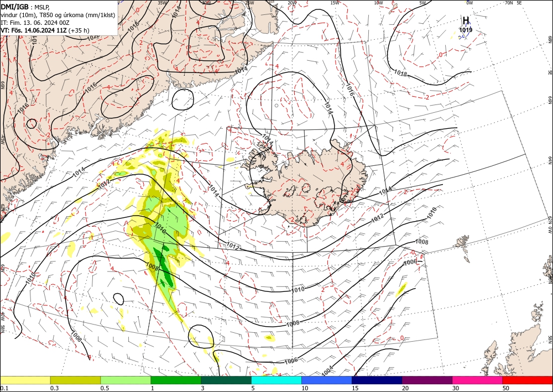
Task: Click the '68N' latitude label
Action: pos(550,39)
